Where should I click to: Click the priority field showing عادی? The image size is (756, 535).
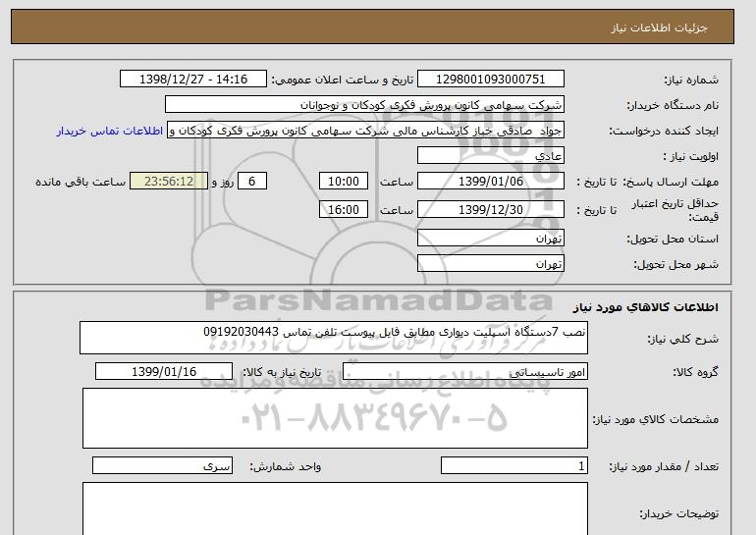click(x=490, y=156)
